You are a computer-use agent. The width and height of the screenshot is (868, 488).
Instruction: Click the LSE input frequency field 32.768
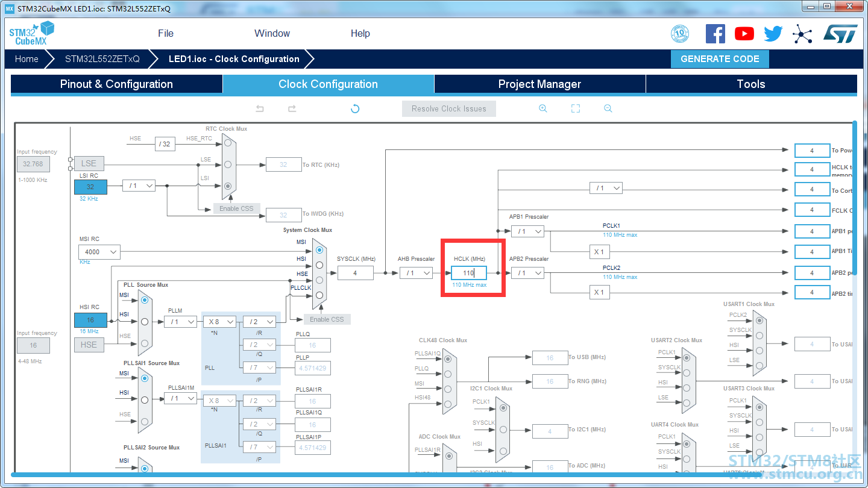33,164
